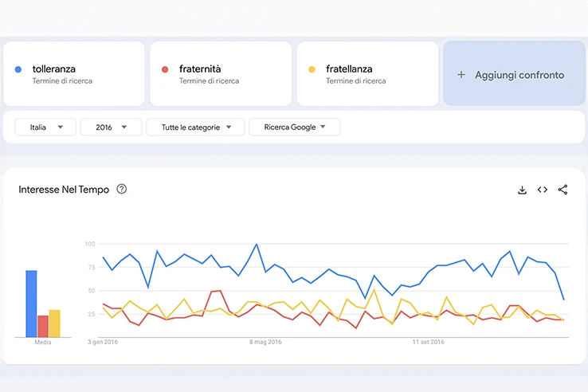Click the yellow dot next to fratellanza
Viewport: 588px width, 392px height.
point(312,69)
